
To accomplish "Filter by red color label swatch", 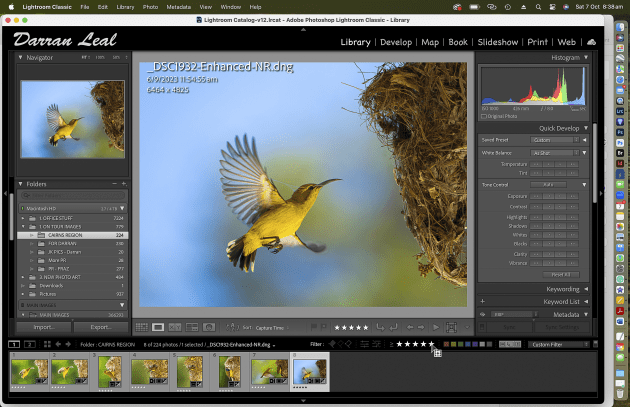I will tap(446, 344).
